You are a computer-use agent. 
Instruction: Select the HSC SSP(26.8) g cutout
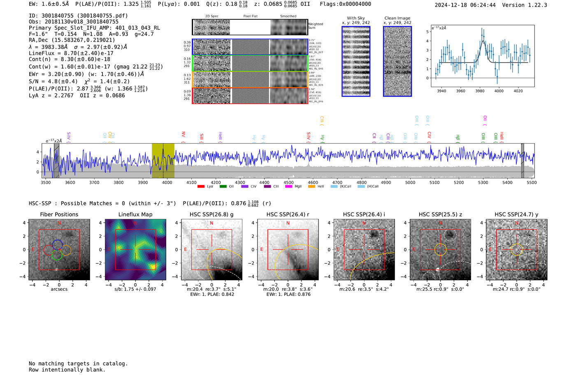pos(211,250)
